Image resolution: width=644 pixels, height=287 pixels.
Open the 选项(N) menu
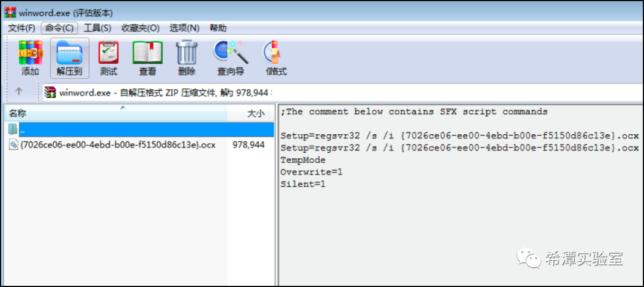click(x=184, y=28)
